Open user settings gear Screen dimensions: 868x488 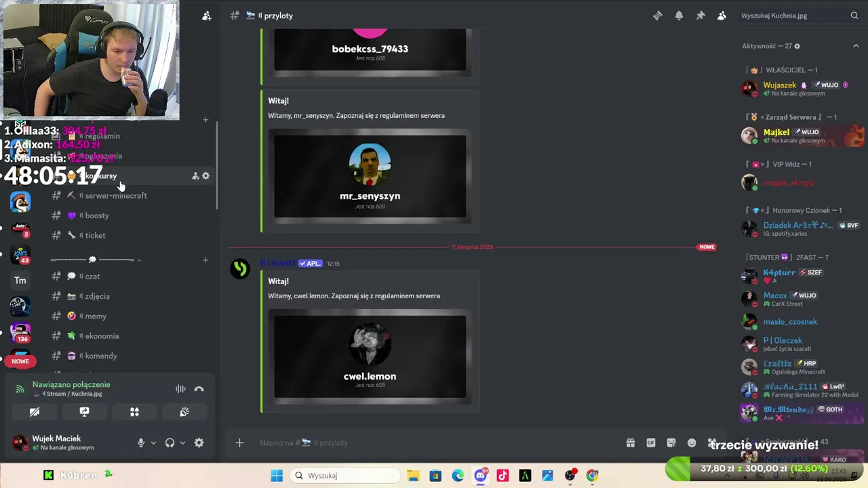click(199, 443)
